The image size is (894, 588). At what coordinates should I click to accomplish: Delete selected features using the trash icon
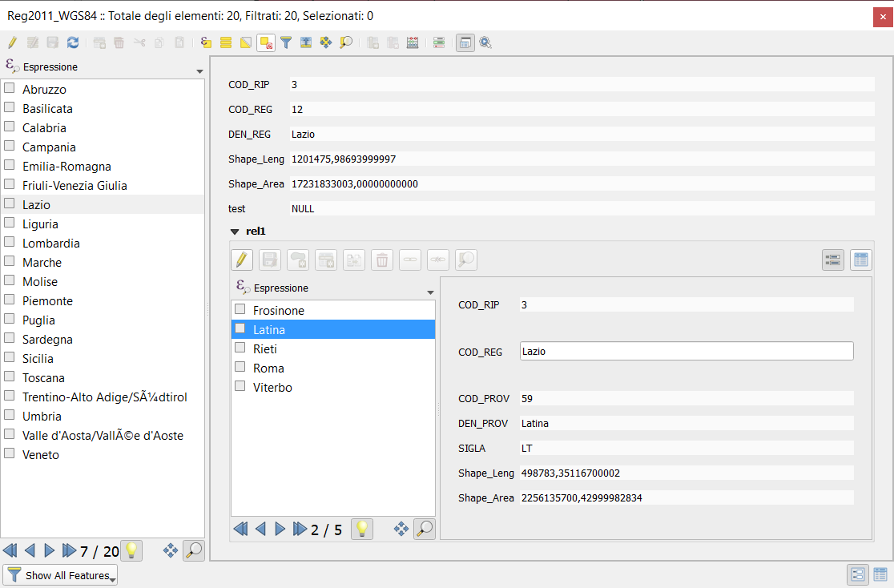coord(118,42)
